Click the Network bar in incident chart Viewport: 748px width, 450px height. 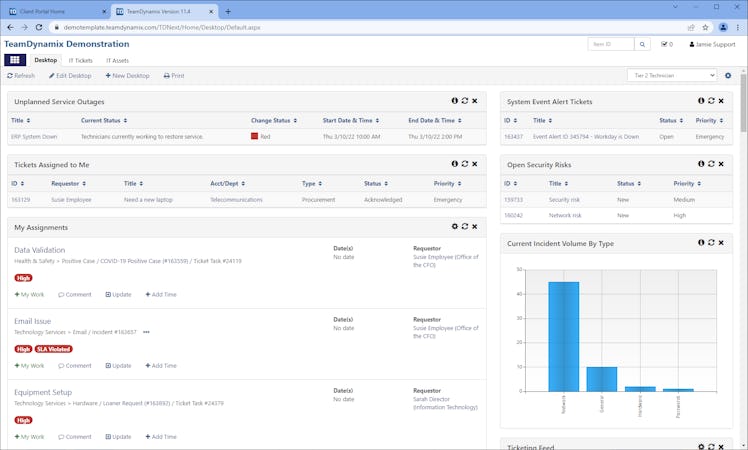(x=563, y=336)
